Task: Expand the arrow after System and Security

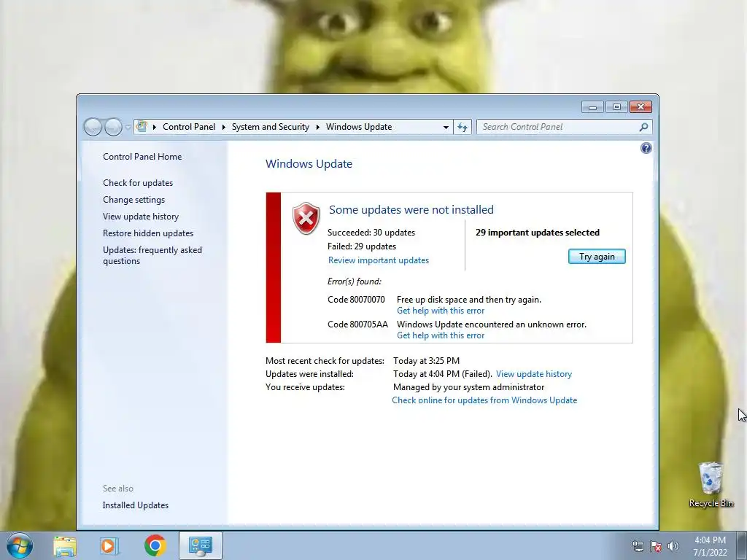Action: tap(318, 127)
